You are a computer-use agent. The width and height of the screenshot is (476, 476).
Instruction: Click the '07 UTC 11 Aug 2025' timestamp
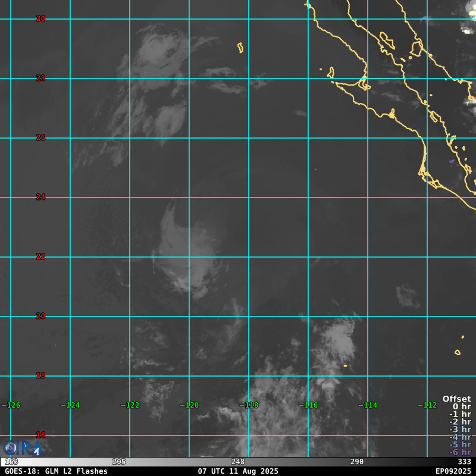[x=238, y=471]
